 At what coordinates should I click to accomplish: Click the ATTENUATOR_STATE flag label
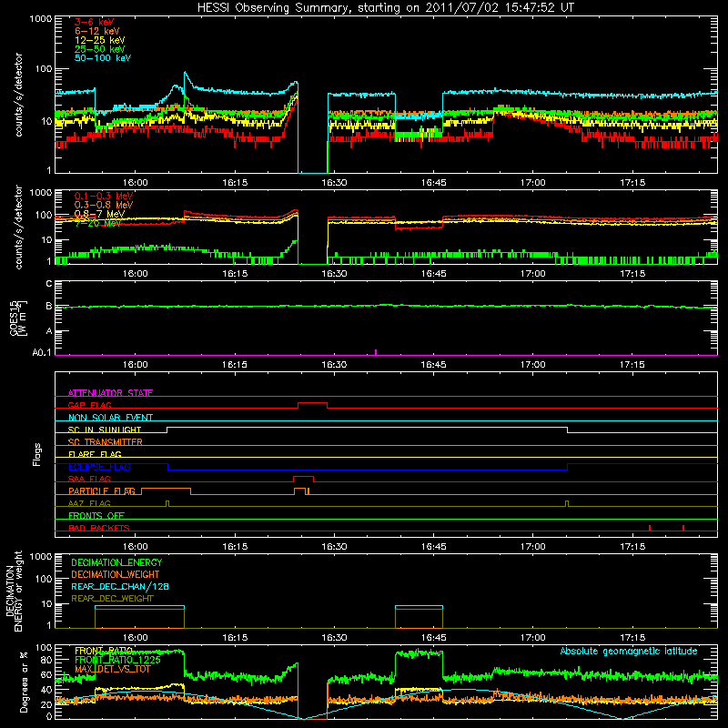(110, 393)
